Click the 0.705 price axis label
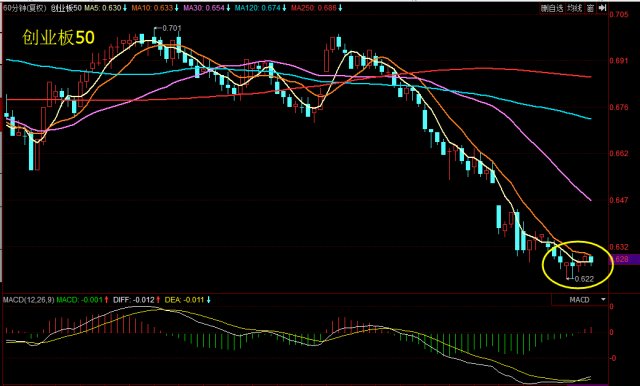This screenshot has height=386, width=640. pos(619,15)
